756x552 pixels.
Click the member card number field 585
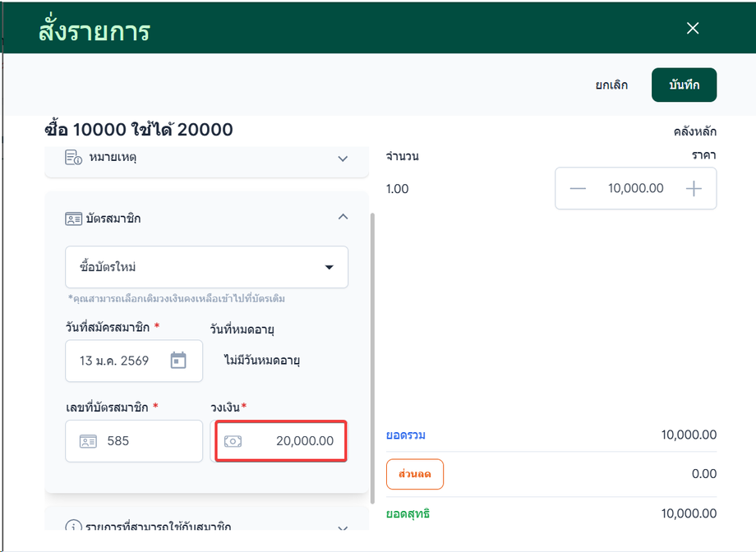[134, 441]
